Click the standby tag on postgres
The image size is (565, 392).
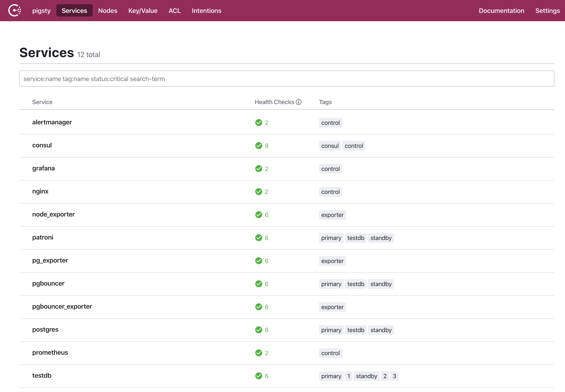pyautogui.click(x=381, y=330)
